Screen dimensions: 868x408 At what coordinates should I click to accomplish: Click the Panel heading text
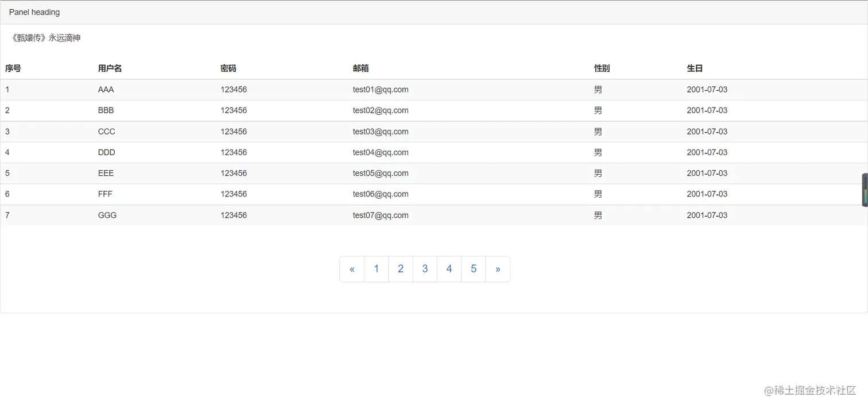(x=34, y=12)
